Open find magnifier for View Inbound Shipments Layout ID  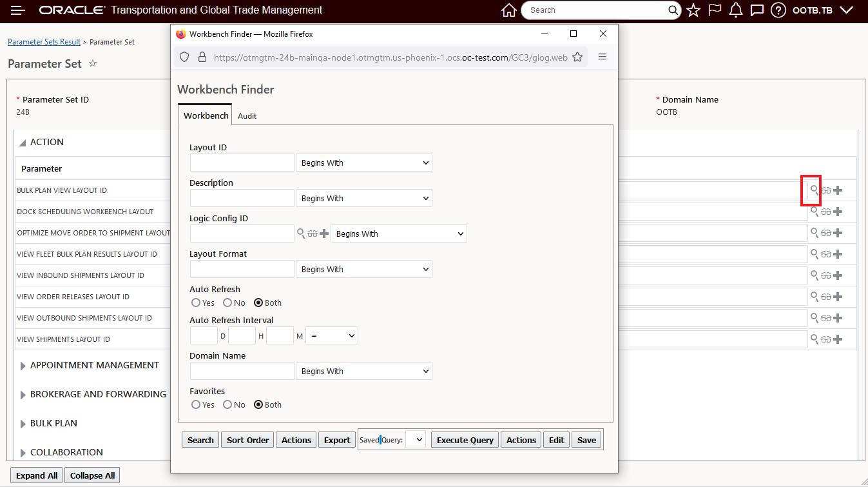pyautogui.click(x=815, y=275)
